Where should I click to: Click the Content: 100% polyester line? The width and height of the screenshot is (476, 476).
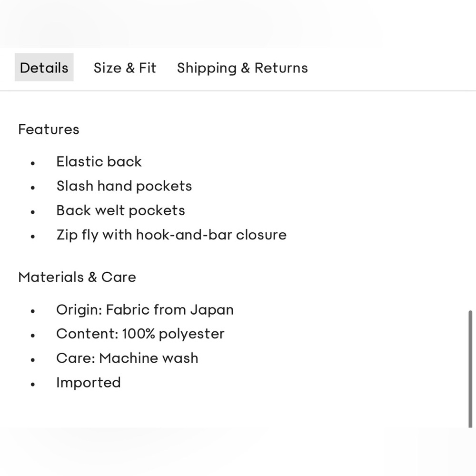(140, 334)
